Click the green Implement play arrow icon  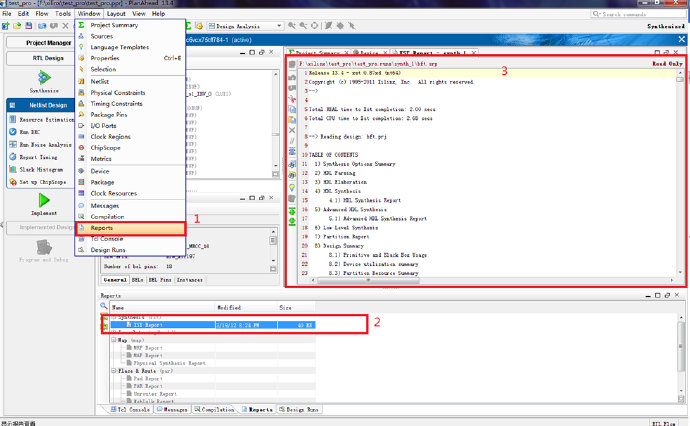44,200
